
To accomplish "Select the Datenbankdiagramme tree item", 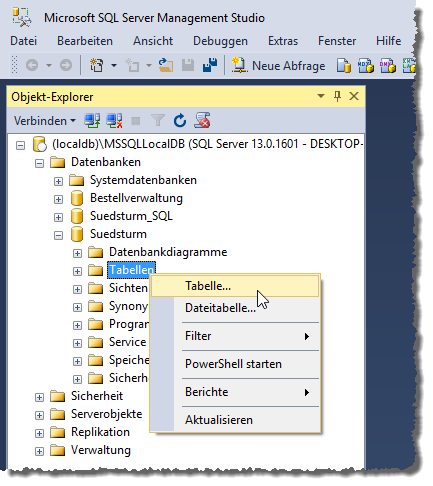I will (168, 252).
